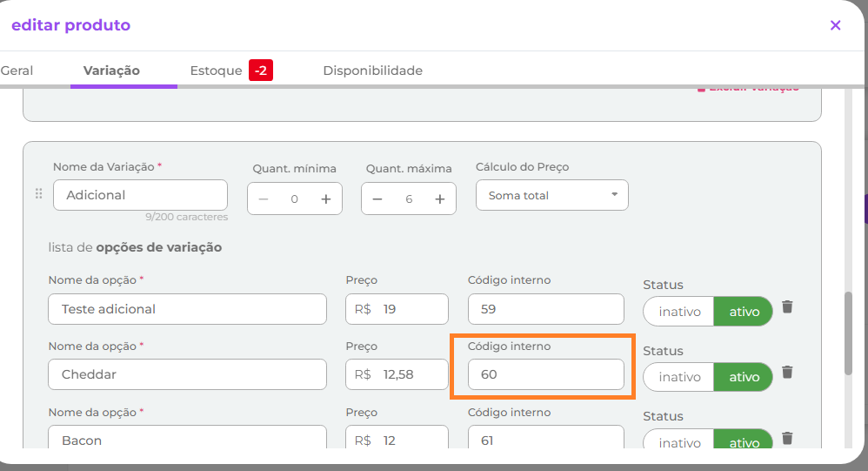The height and width of the screenshot is (471, 868).
Task: Increase Quant. máxima with plus icon
Action: tap(440, 199)
